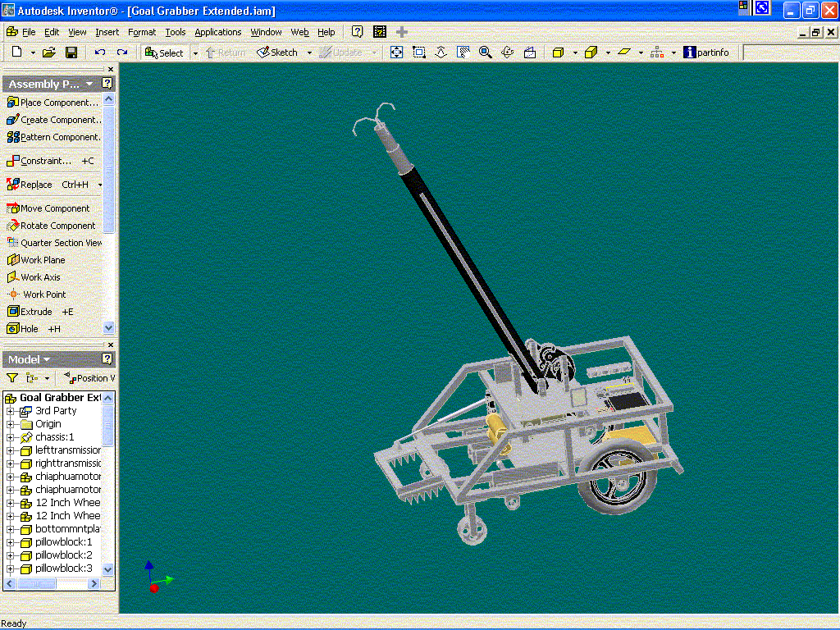Save the assembly with the floppy icon

pos(71,52)
